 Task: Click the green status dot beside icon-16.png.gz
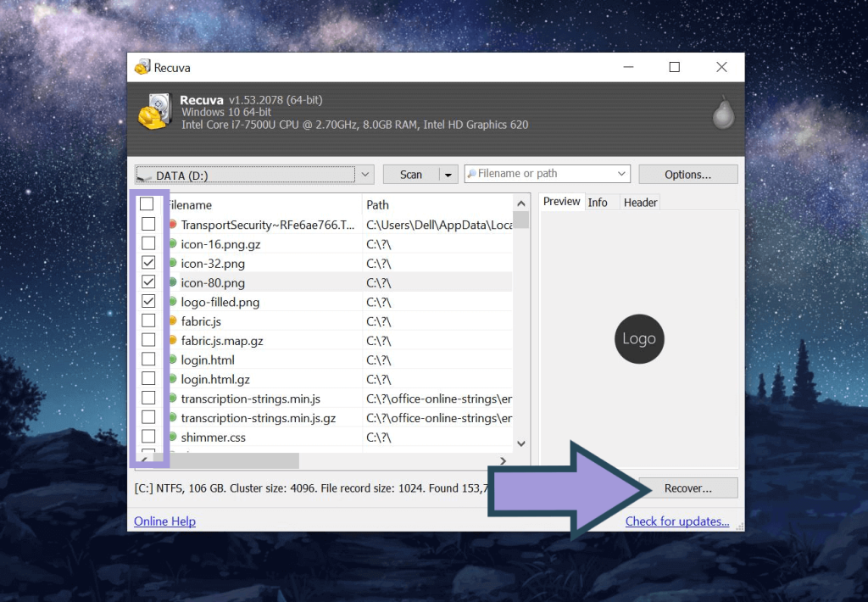coord(171,243)
